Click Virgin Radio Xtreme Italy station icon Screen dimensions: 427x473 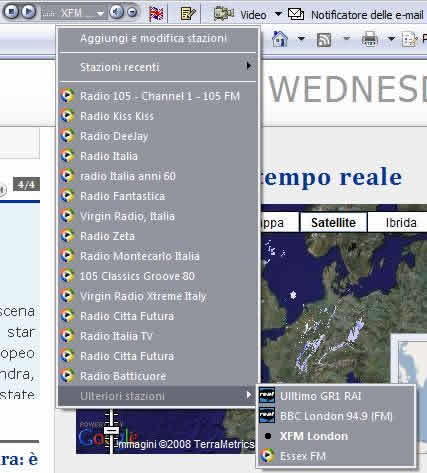coord(68,296)
